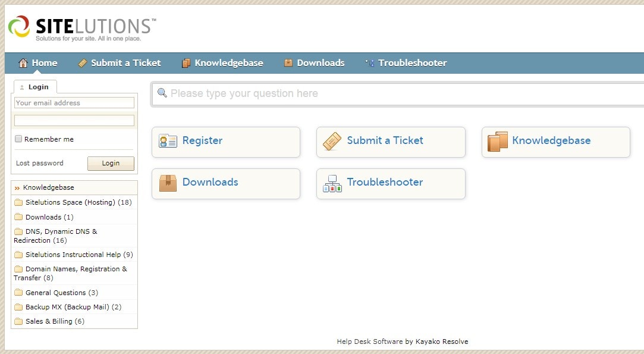The height and width of the screenshot is (354, 644).
Task: Enable the Remember me checkbox
Action: [x=18, y=139]
